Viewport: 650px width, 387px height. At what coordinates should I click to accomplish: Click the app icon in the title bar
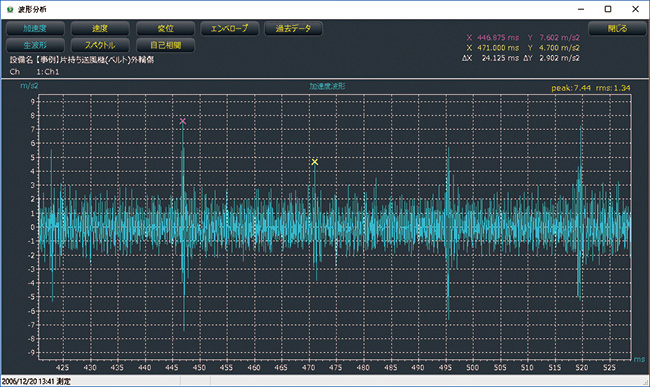point(10,9)
